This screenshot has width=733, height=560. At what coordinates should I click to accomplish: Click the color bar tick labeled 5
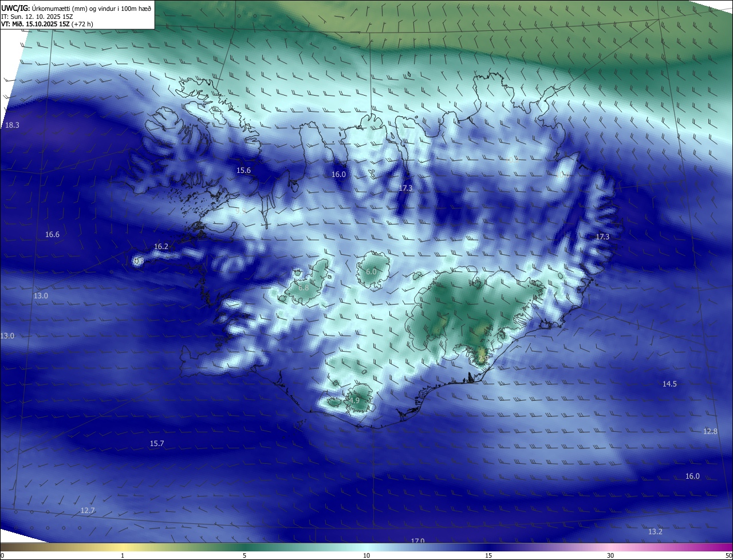[245, 555]
